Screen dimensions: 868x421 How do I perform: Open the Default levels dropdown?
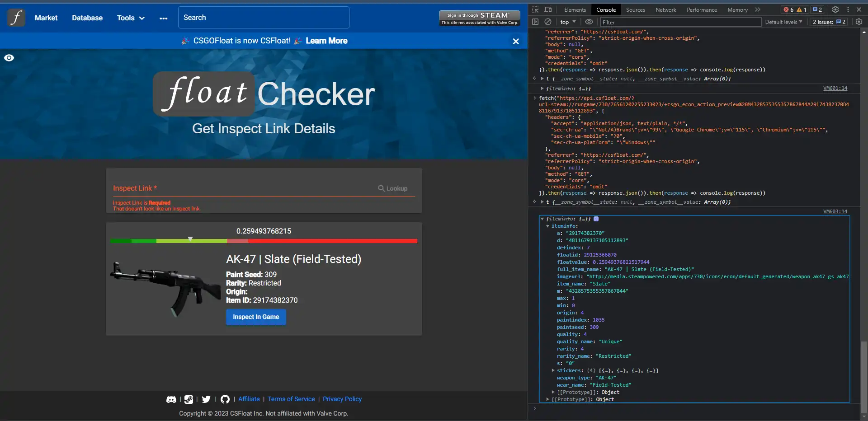pyautogui.click(x=783, y=22)
